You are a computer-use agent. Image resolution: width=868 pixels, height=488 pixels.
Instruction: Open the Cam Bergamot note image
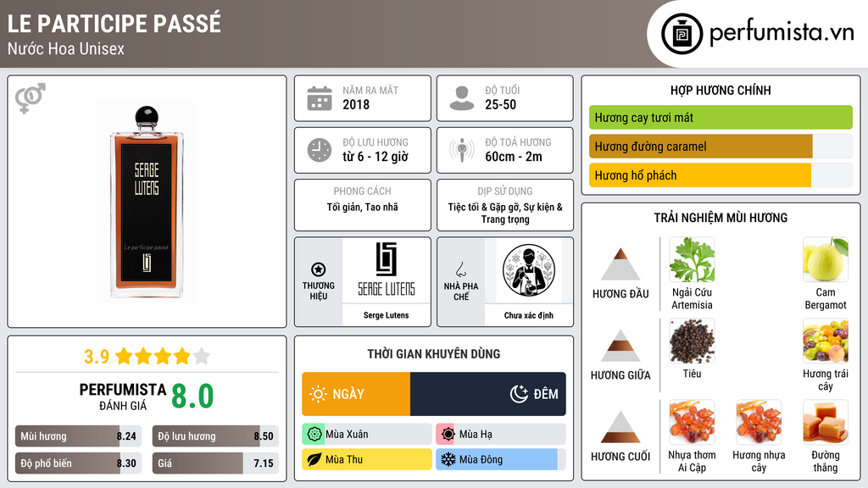(826, 260)
